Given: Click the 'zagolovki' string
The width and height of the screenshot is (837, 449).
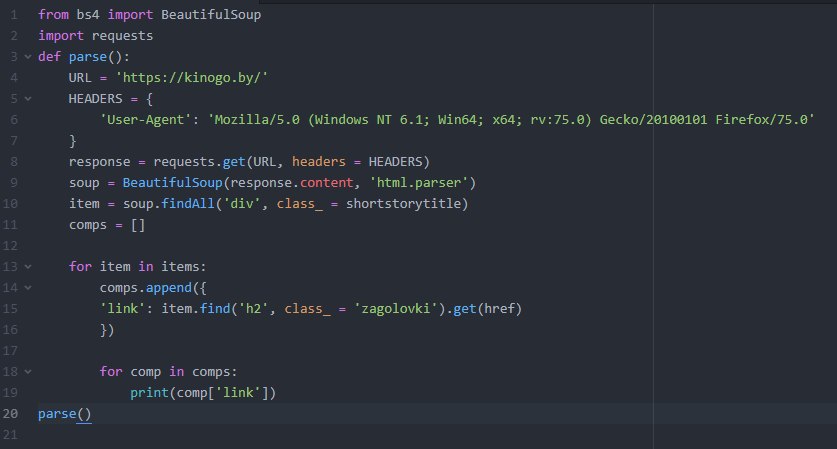Looking at the screenshot, I should point(396,309).
